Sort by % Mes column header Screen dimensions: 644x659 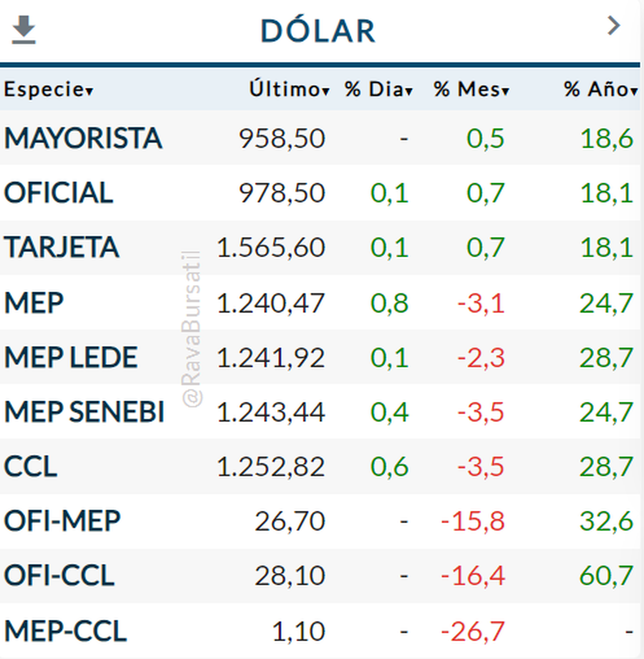[x=471, y=89]
